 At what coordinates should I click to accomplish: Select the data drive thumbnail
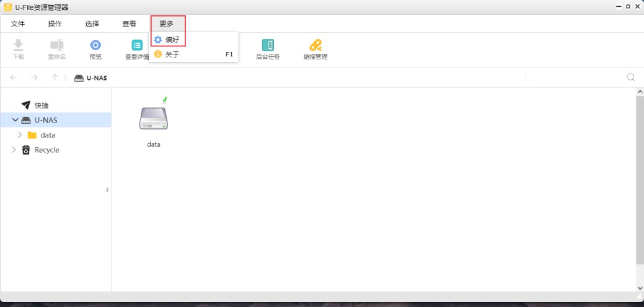coord(154,118)
